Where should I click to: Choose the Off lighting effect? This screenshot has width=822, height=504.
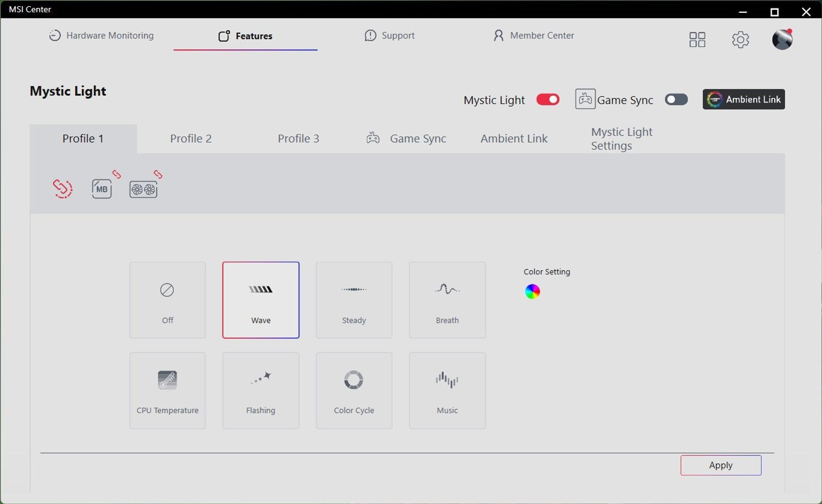click(167, 300)
